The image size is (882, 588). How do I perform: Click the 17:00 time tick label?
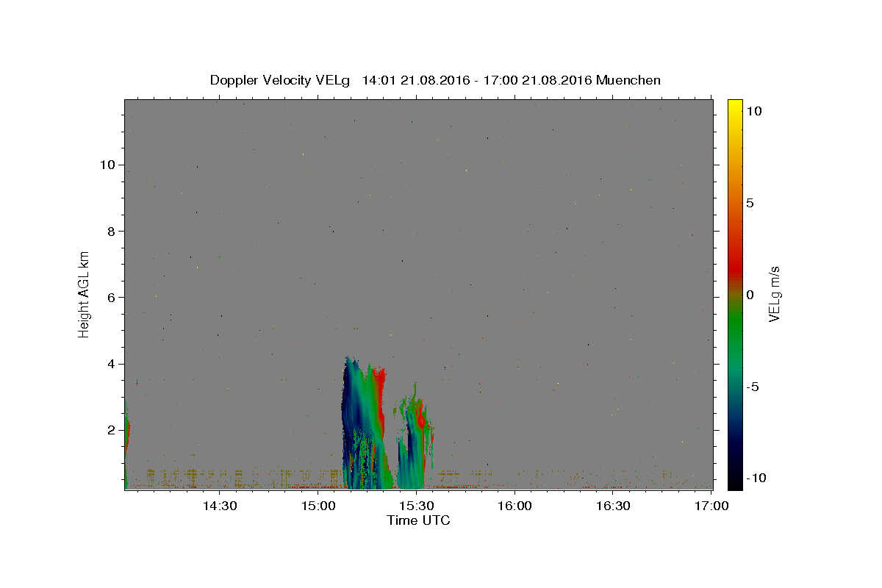pos(711,506)
